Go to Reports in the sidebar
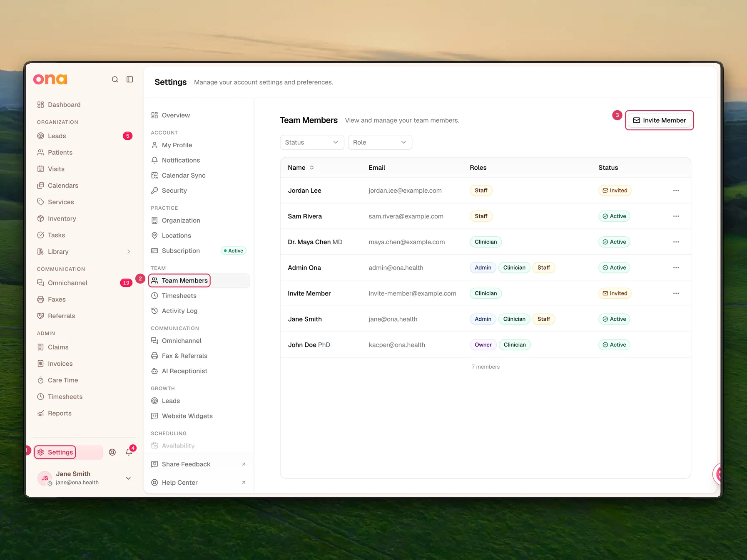Viewport: 747px width, 560px height. 85,413
